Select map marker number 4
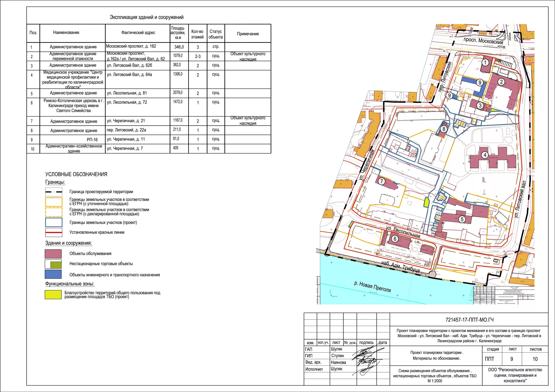 point(485,155)
